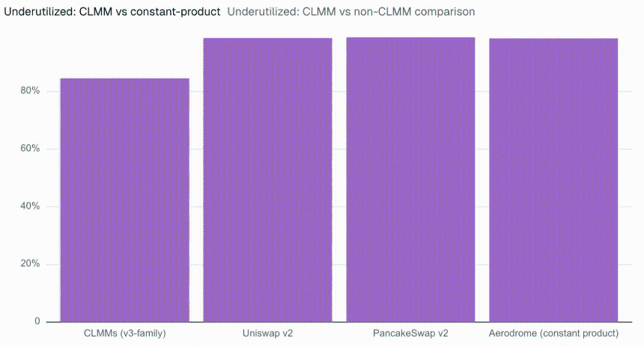Click the gap between CLMMs and Uniswap bars

[x=196, y=200]
